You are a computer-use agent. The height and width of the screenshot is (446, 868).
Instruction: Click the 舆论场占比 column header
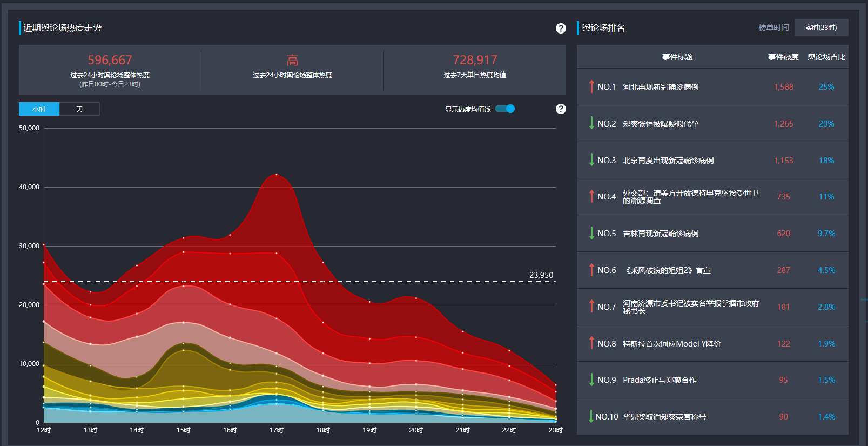pyautogui.click(x=826, y=57)
